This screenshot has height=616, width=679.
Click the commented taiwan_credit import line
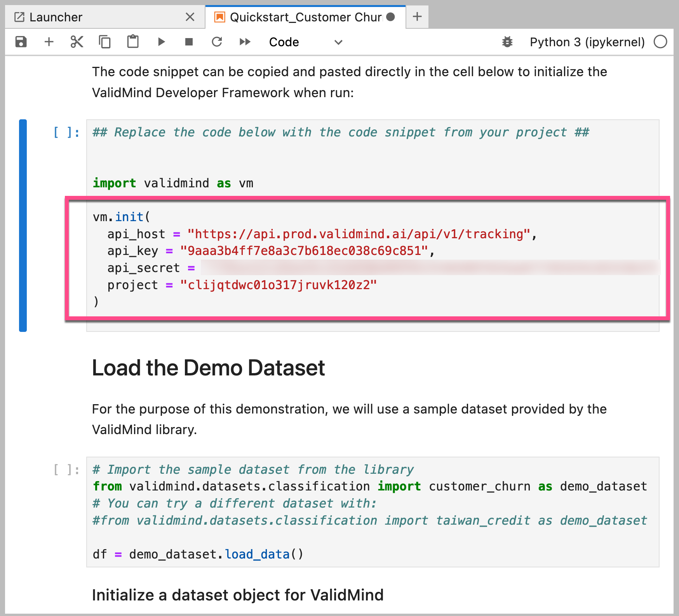[370, 520]
